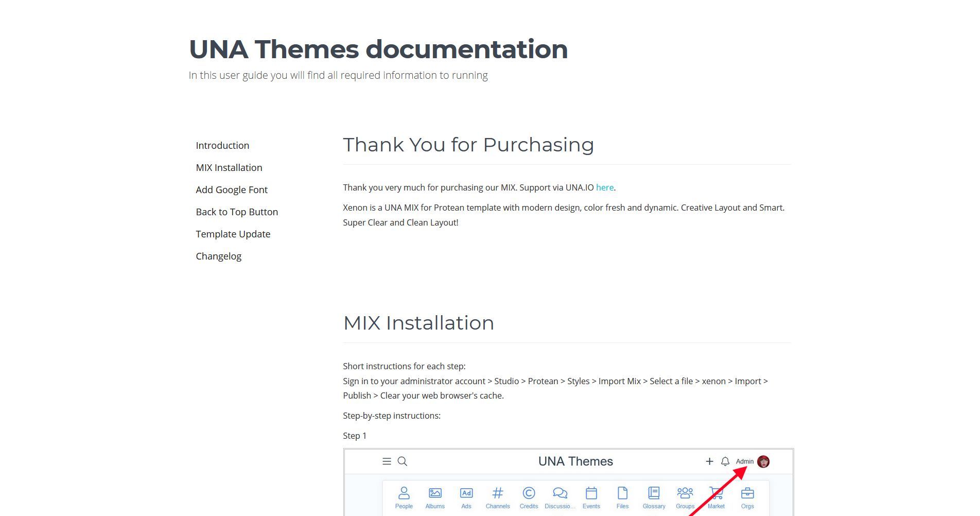Select Template Update in the sidebar
980x516 pixels.
click(233, 234)
